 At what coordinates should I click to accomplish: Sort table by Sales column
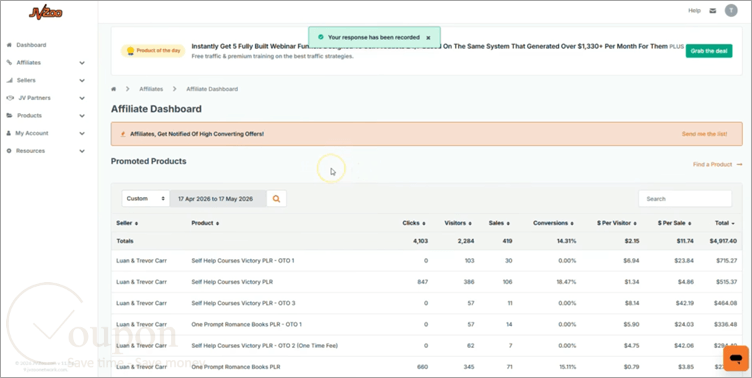(499, 223)
